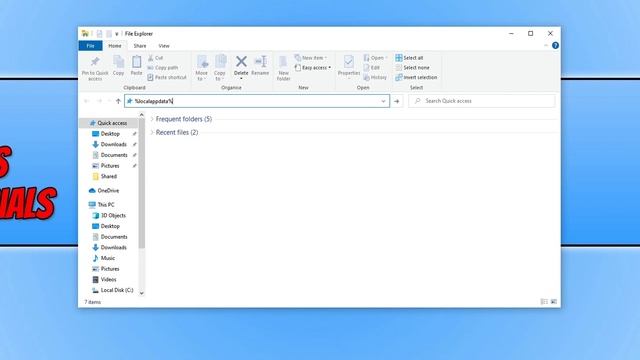Click Select none
The height and width of the screenshot is (360, 640).
tap(412, 68)
